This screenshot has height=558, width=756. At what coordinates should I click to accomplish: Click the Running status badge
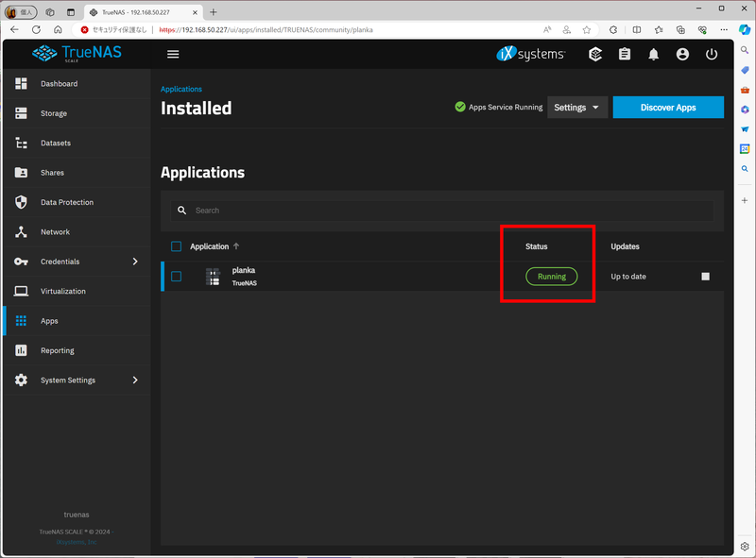[x=552, y=277]
